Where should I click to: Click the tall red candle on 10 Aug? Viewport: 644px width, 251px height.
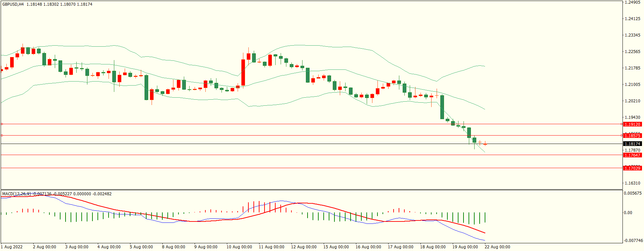243,72
